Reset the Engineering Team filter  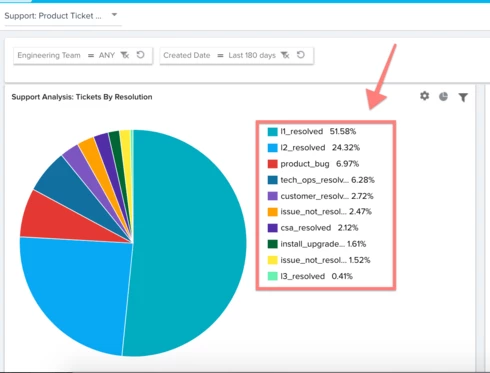141,55
